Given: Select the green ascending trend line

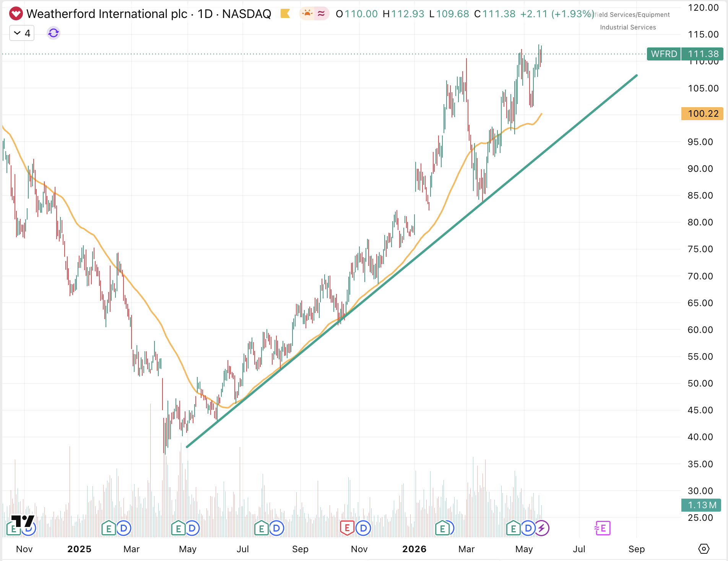Looking at the screenshot, I should coord(412,261).
